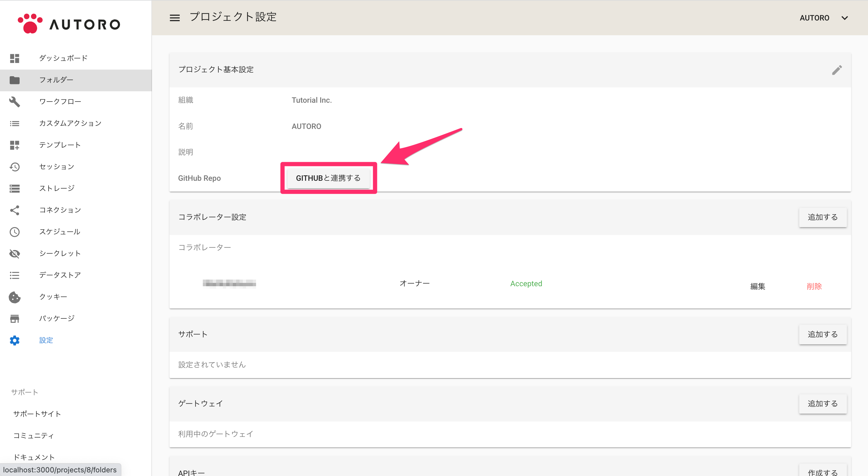Click the connection share icon
This screenshot has height=476, width=868.
tap(14, 210)
